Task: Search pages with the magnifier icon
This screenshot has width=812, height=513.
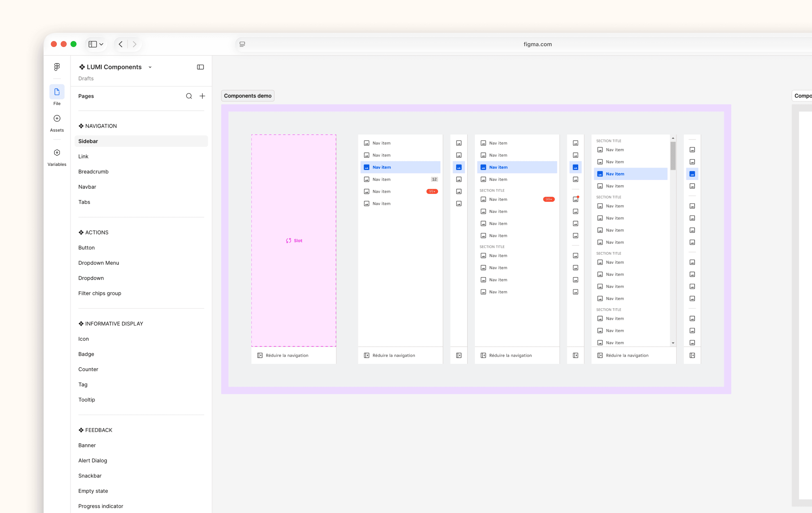Action: coord(189,96)
